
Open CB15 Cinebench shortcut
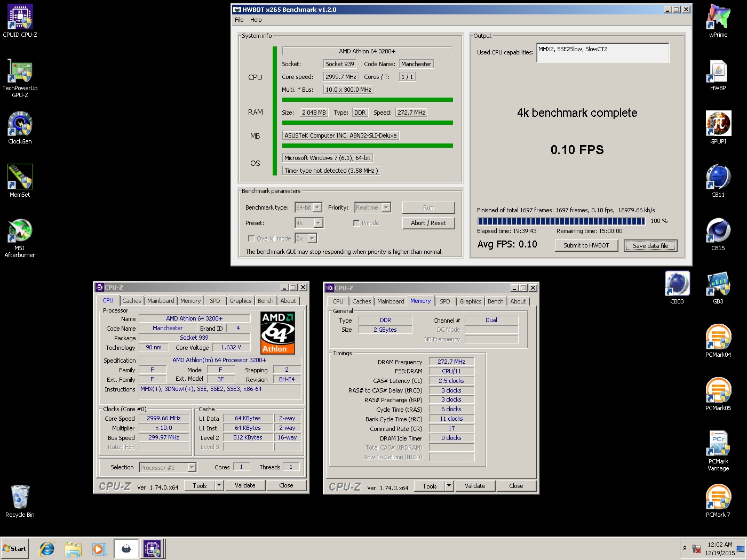(718, 235)
